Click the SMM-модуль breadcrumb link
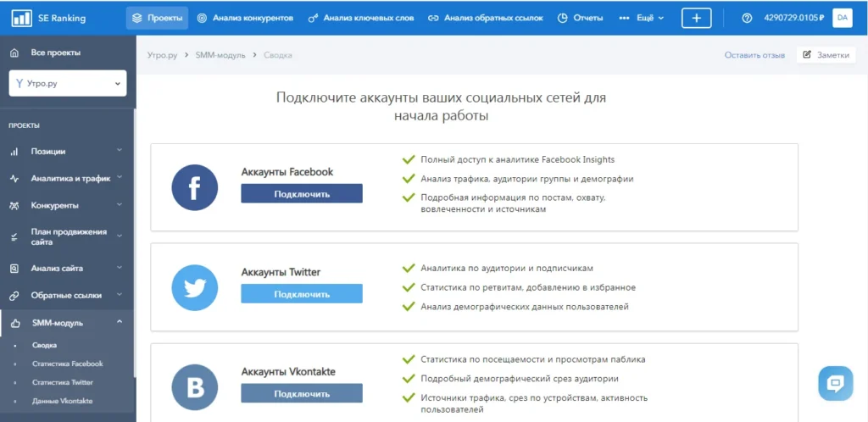868x422 pixels. (220, 55)
